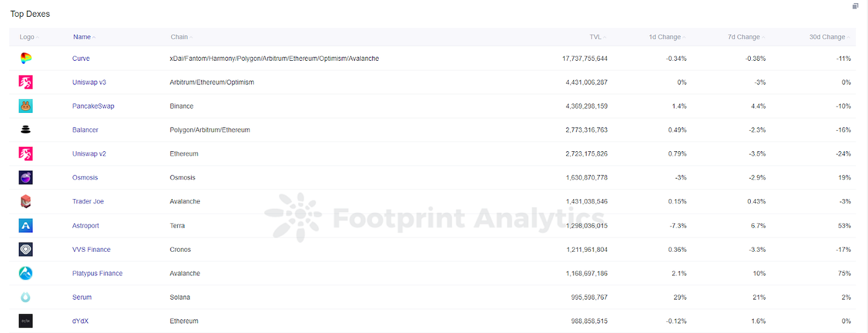Open the Curve link
The width and height of the screenshot is (868, 333).
(x=81, y=58)
